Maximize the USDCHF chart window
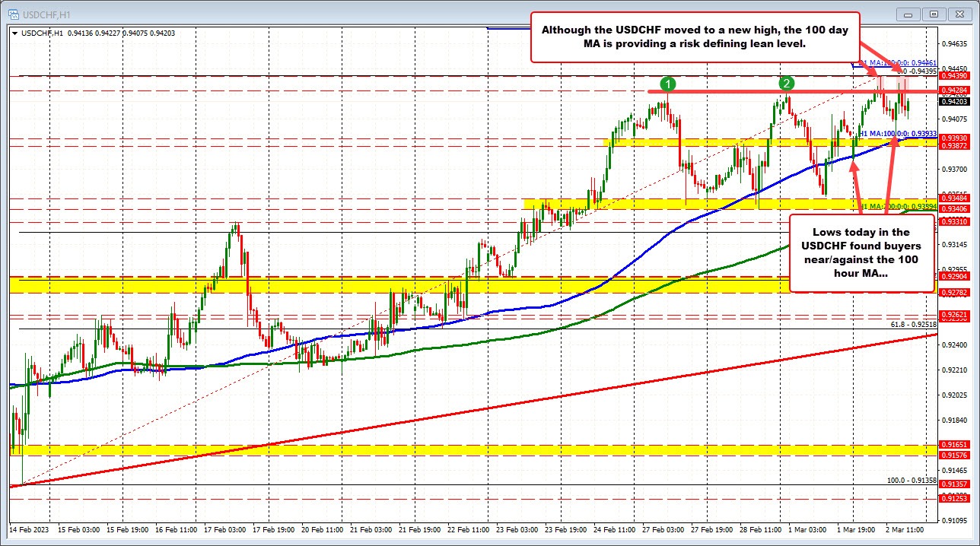This screenshot has height=546, width=980. (935, 14)
